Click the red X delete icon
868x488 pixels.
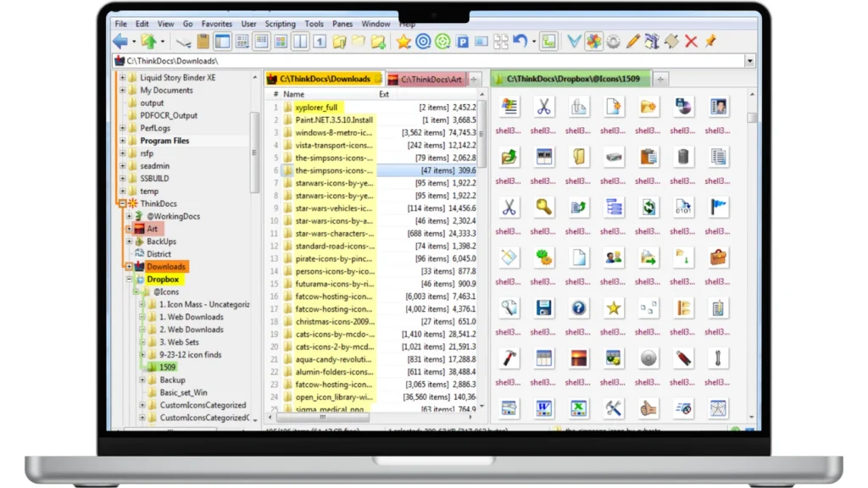coord(691,42)
